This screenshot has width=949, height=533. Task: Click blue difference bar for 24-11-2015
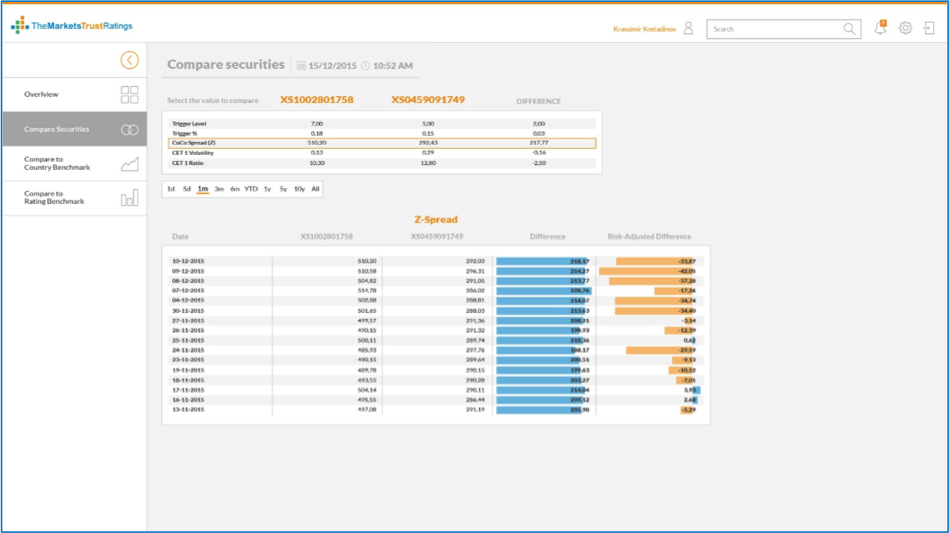click(536, 350)
